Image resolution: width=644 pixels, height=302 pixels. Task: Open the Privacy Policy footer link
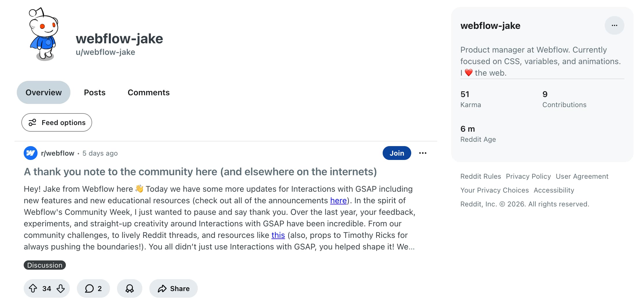click(528, 176)
